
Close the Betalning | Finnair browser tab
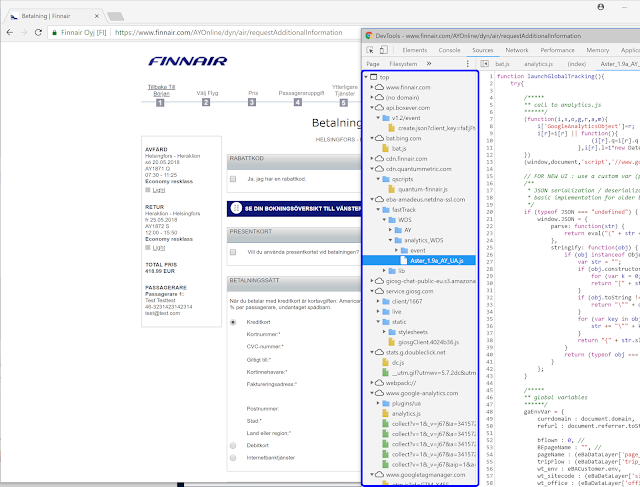click(97, 16)
